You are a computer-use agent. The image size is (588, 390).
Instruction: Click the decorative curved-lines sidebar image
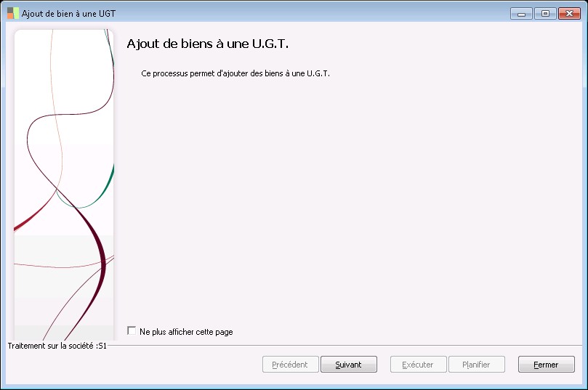64,184
